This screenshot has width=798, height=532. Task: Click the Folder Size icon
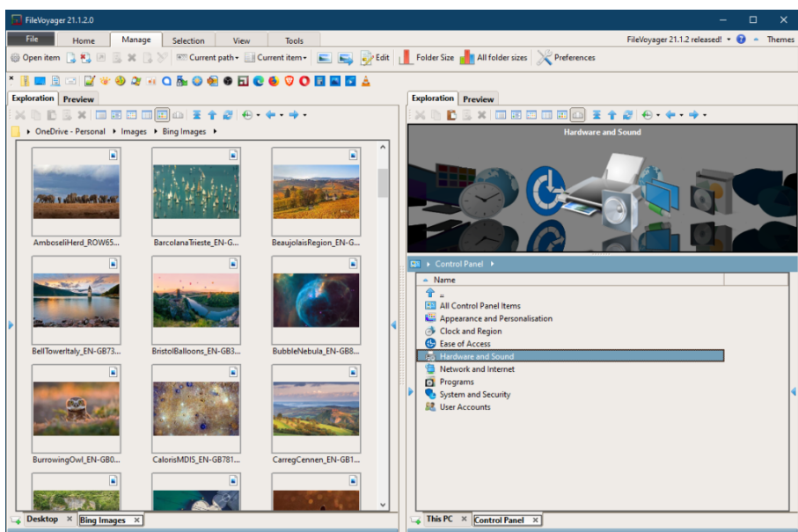(x=406, y=58)
